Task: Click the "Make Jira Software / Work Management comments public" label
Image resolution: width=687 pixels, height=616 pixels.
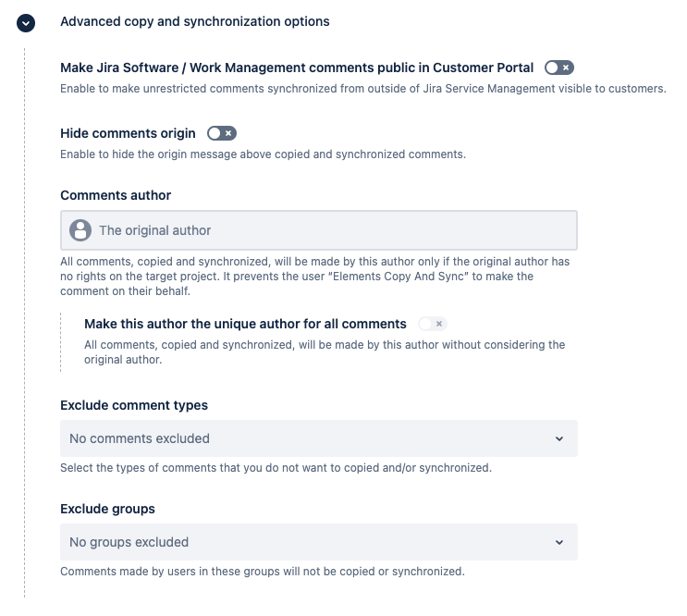Action: [297, 68]
